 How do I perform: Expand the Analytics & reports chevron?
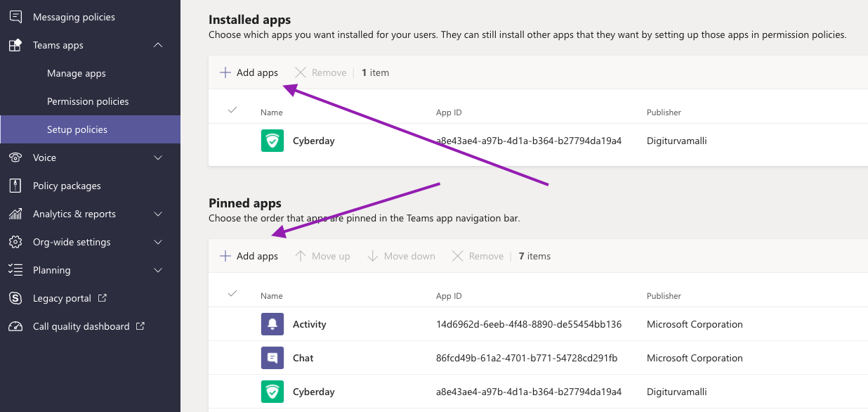(x=158, y=214)
